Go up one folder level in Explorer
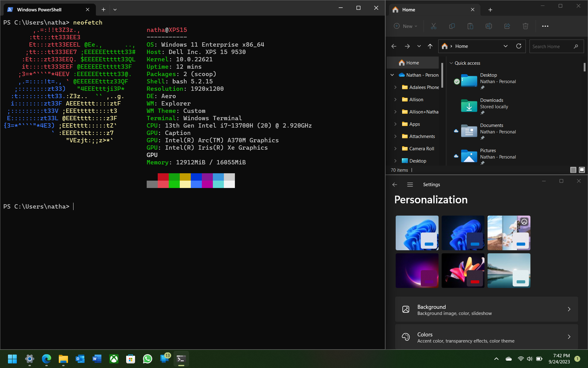Viewport: 588px width, 368px height. [x=430, y=46]
